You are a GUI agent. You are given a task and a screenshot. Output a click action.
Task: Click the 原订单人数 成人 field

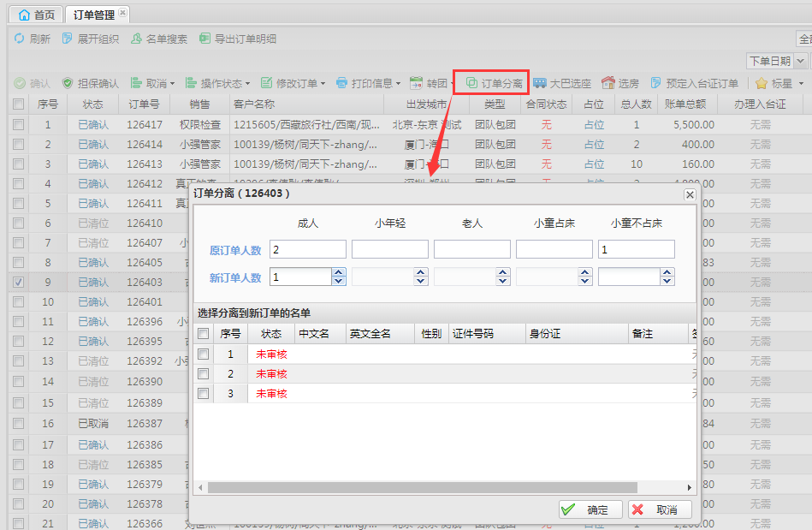tap(308, 249)
